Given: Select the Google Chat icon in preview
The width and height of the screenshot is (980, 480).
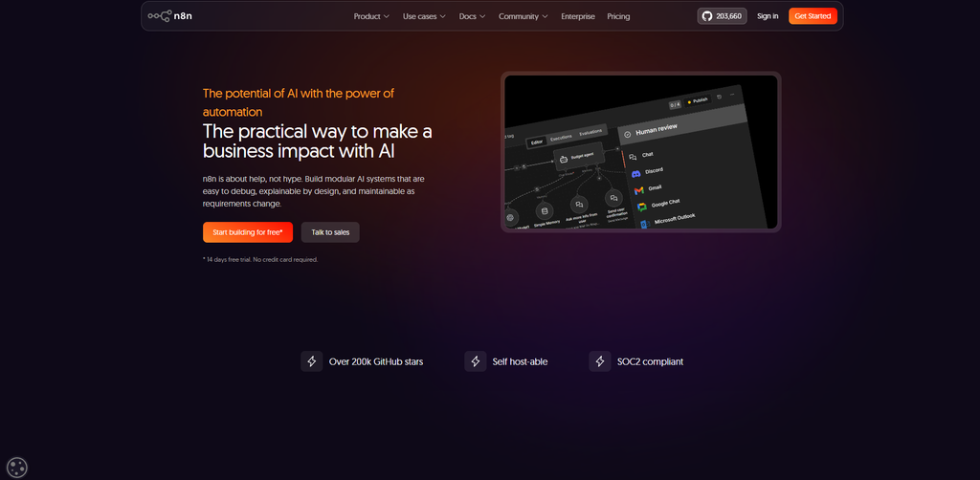Looking at the screenshot, I should tap(642, 207).
